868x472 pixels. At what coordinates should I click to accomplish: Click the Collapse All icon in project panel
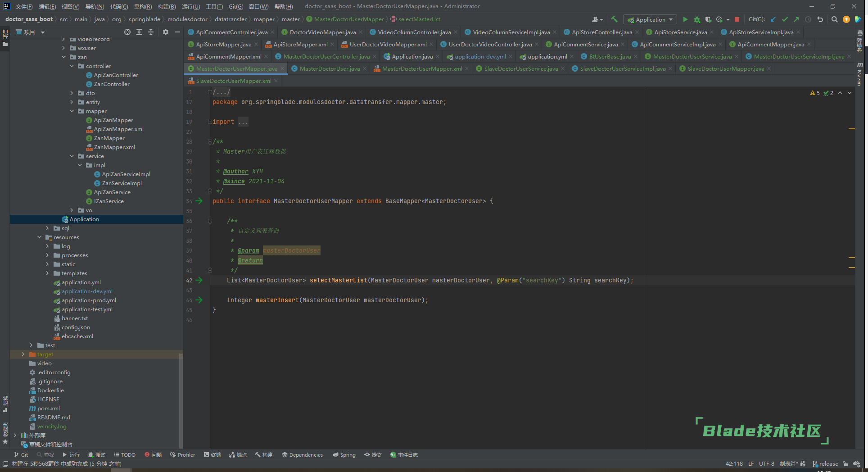tap(151, 32)
